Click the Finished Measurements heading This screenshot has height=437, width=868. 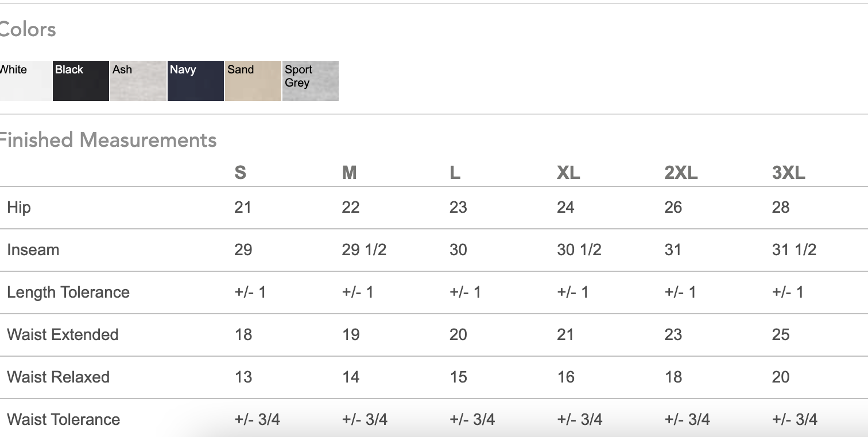point(107,140)
